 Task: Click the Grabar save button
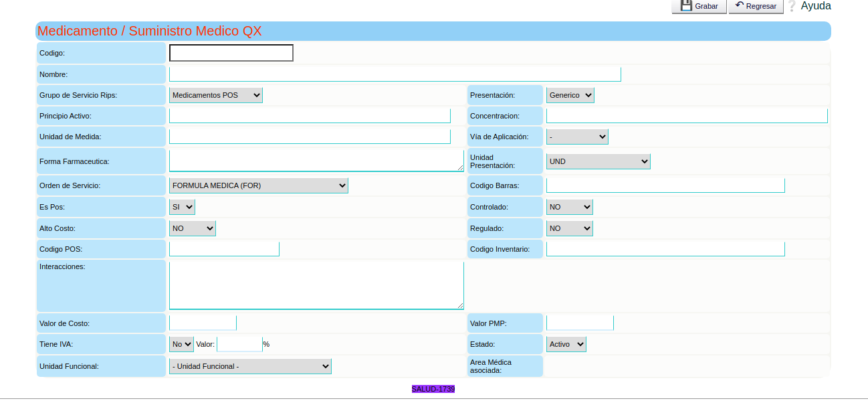click(699, 6)
